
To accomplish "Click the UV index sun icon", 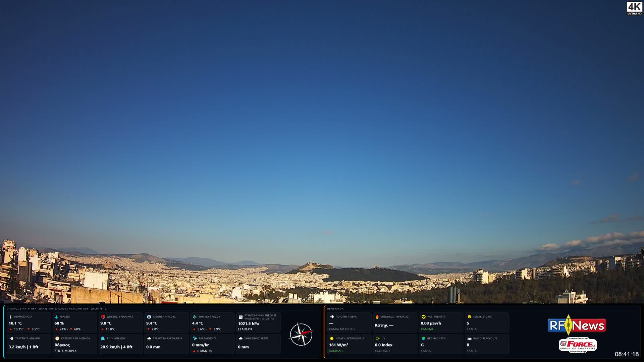I will point(377,339).
